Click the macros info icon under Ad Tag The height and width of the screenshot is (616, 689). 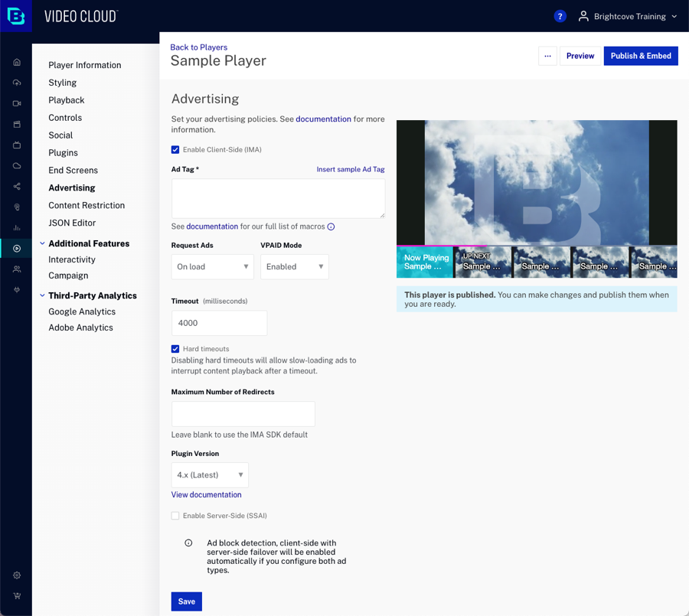point(331,227)
